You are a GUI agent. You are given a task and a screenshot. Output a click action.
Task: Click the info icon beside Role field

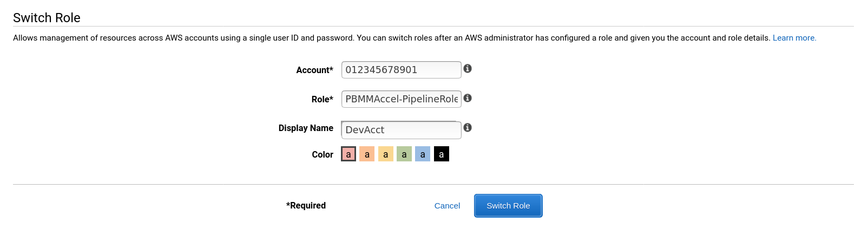click(x=468, y=98)
